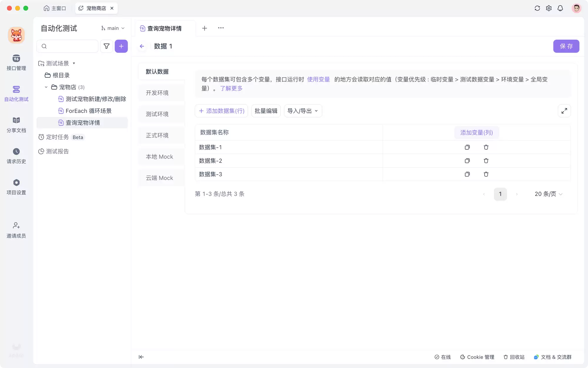The height and width of the screenshot is (368, 588).
Task: Open the tab bar three-dots menu
Action: (221, 28)
